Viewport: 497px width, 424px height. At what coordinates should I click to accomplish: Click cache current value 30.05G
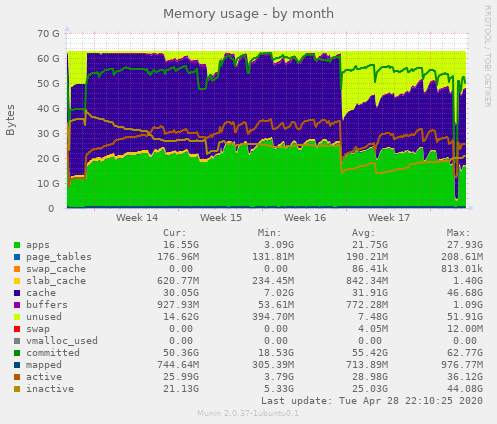(181, 293)
